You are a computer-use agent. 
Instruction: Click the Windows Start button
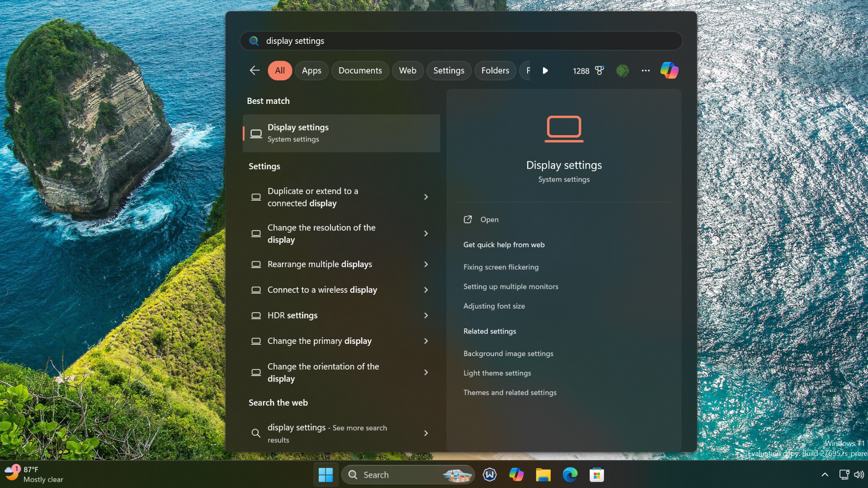click(326, 474)
